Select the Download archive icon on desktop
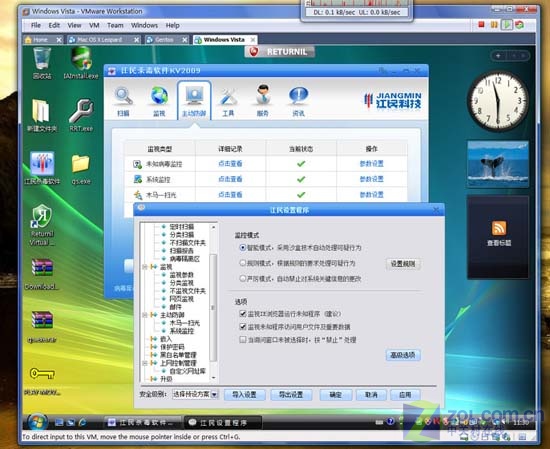This screenshot has height=449, width=550. pyautogui.click(x=42, y=274)
